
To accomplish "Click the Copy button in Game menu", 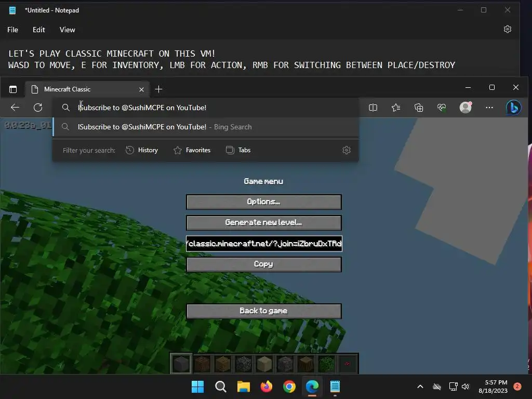I will click(x=263, y=264).
